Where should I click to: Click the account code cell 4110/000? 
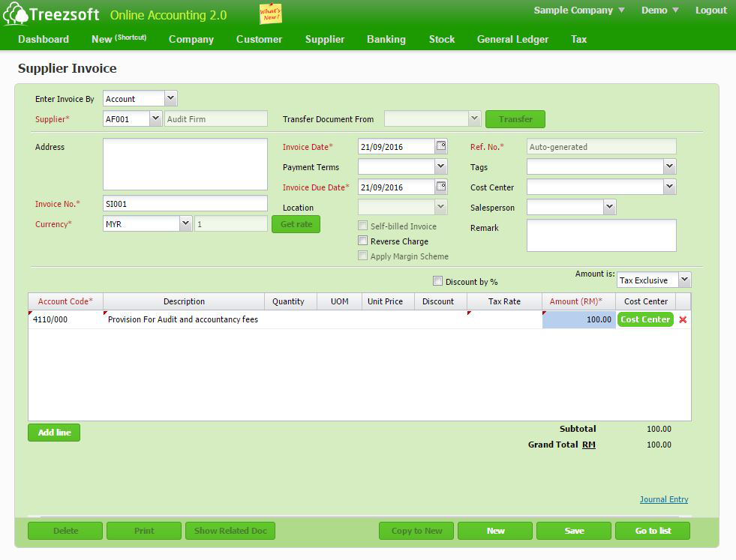pyautogui.click(x=66, y=319)
